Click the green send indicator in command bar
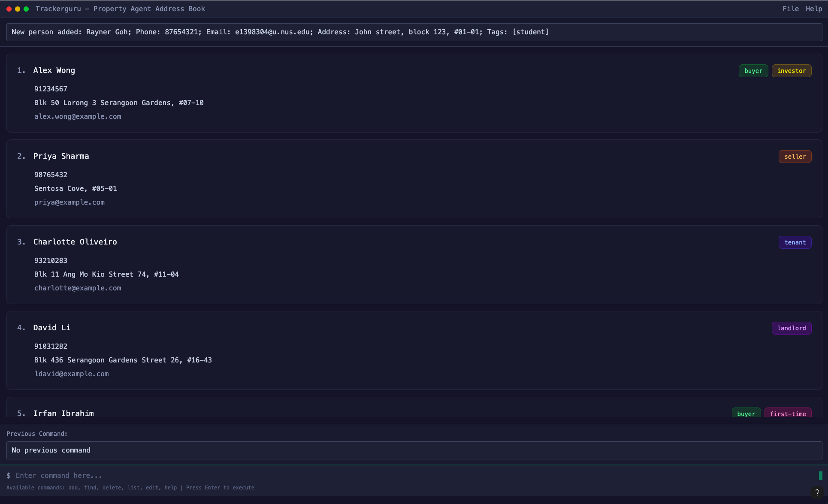 (820, 475)
